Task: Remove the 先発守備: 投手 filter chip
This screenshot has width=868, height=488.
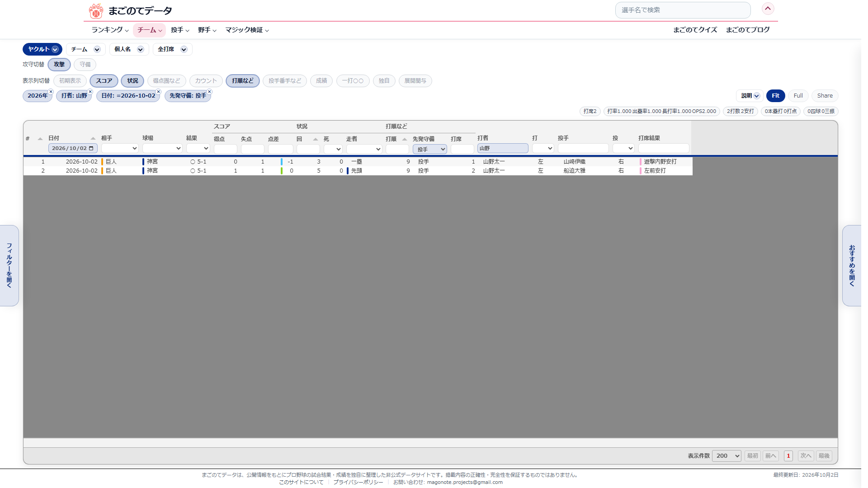Action: (x=209, y=92)
